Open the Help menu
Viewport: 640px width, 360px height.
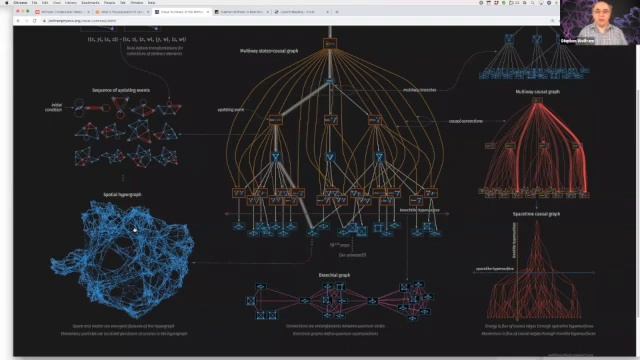click(151, 2)
